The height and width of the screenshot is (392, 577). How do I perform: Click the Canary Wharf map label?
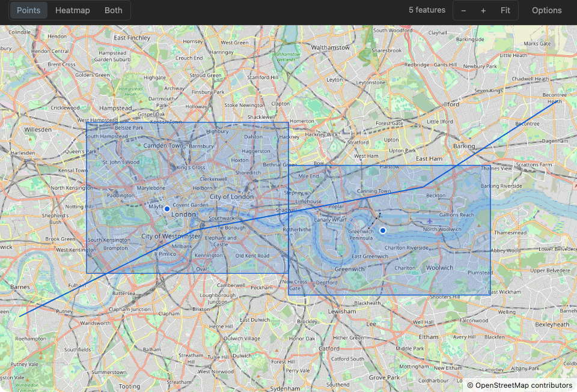[x=331, y=220]
